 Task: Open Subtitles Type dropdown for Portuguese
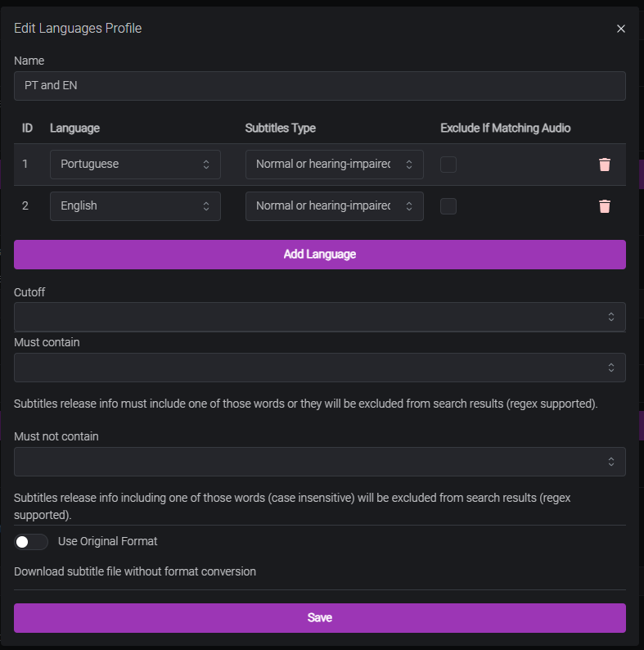[x=334, y=165]
